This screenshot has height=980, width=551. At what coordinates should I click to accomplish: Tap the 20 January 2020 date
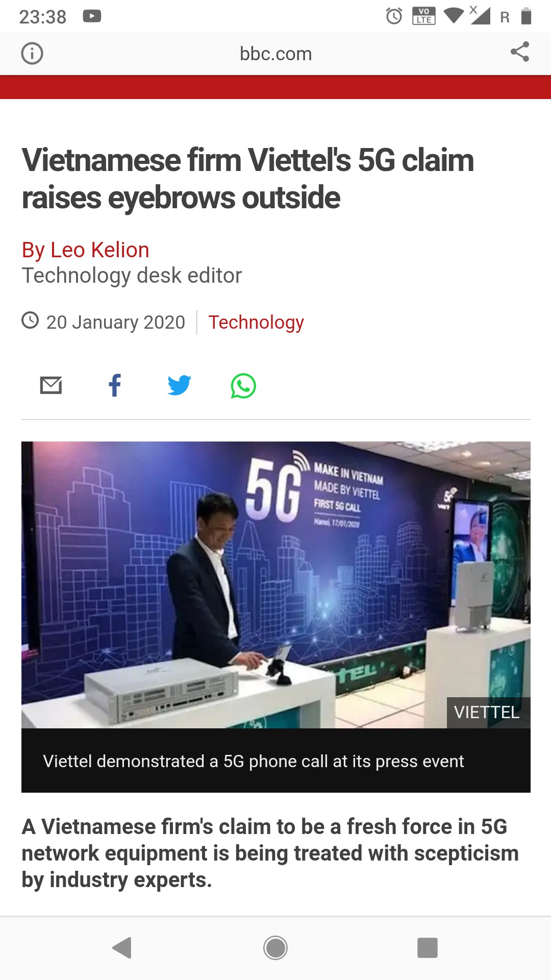click(x=116, y=323)
